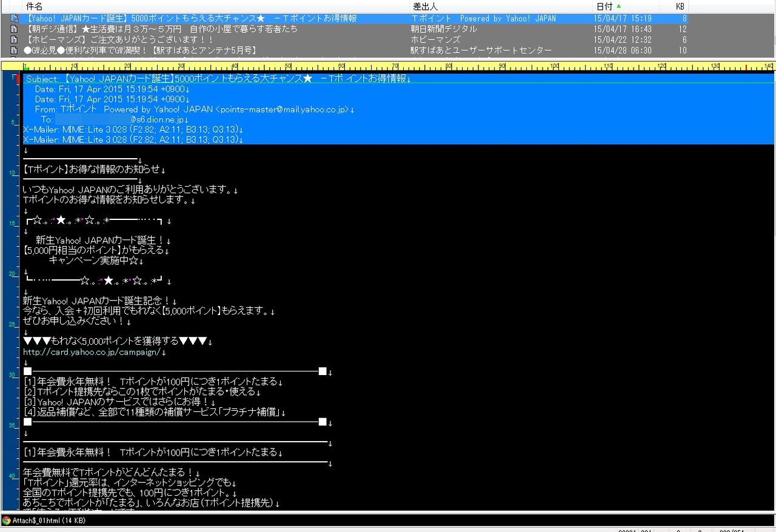Select 駅すぱあとユーザーサポートセンター email row
The height and width of the screenshot is (532, 776).
point(481,50)
